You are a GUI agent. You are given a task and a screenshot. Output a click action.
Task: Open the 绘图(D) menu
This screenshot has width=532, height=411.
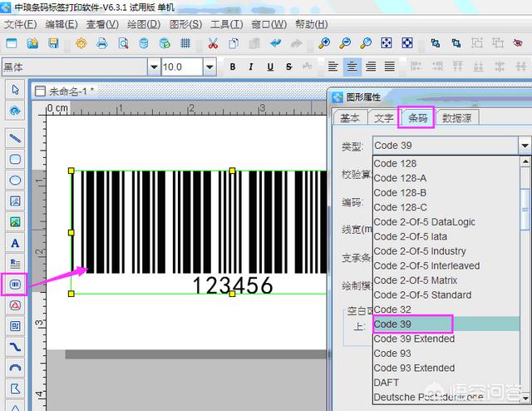144,24
